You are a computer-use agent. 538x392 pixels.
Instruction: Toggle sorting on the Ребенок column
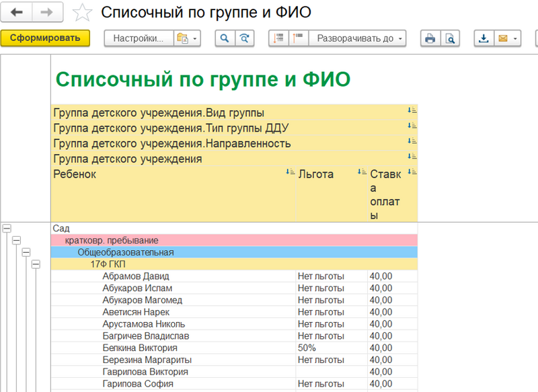[x=289, y=173]
